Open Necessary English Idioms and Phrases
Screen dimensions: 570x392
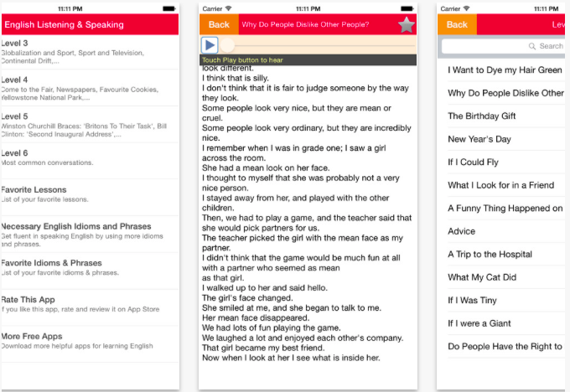tap(91, 235)
